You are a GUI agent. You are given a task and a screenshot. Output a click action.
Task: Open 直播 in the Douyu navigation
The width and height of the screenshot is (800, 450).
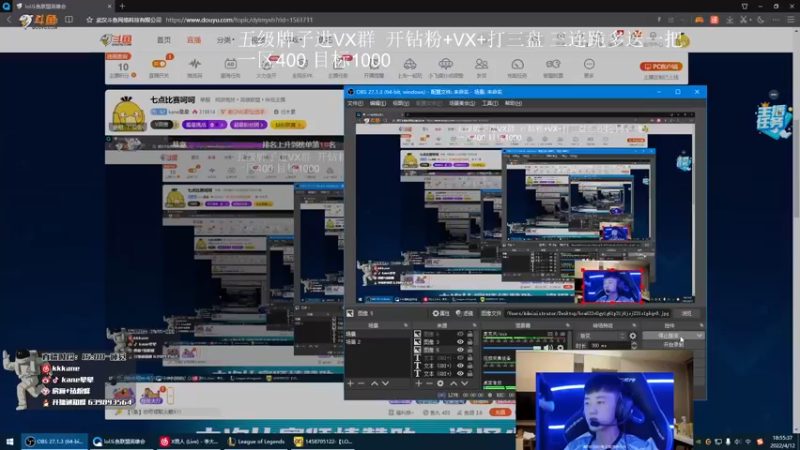(x=194, y=40)
